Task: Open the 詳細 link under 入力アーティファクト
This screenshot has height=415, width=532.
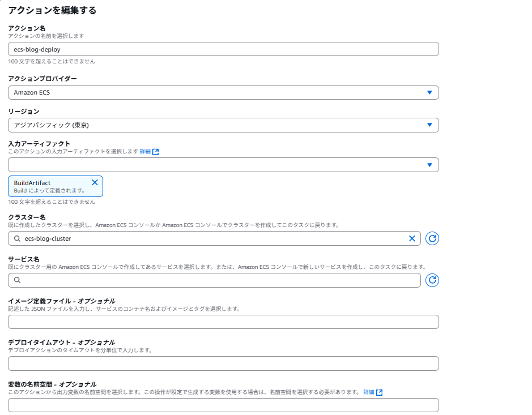Action: (x=145, y=152)
